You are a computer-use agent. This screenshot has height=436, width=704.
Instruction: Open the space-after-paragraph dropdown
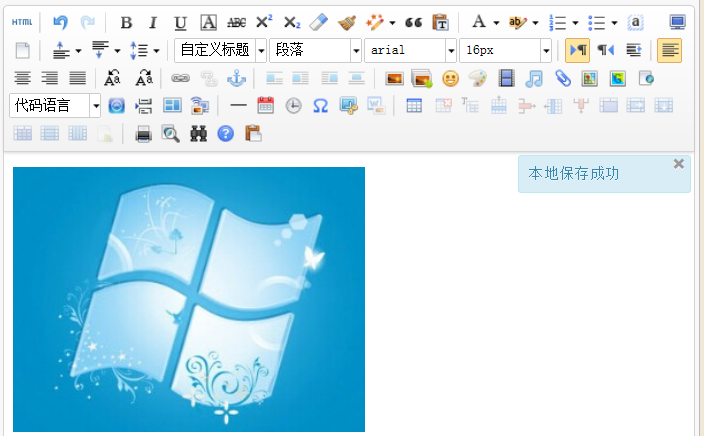pyautogui.click(x=117, y=51)
